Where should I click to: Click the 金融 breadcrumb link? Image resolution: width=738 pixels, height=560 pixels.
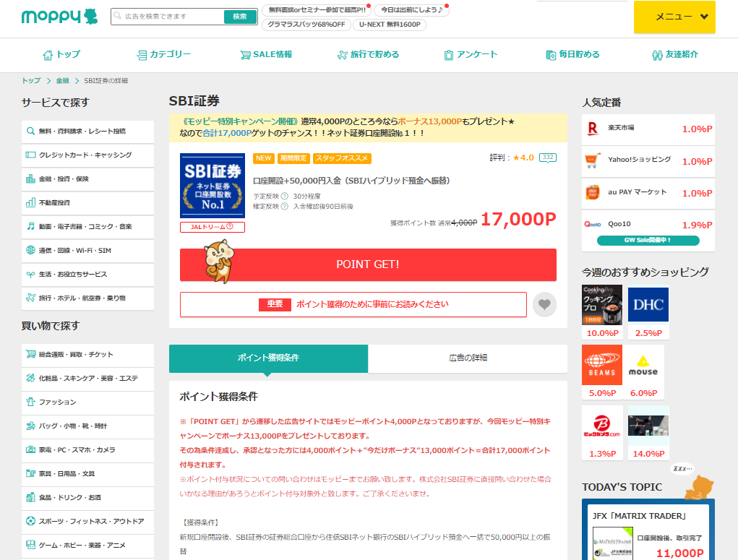(63, 80)
